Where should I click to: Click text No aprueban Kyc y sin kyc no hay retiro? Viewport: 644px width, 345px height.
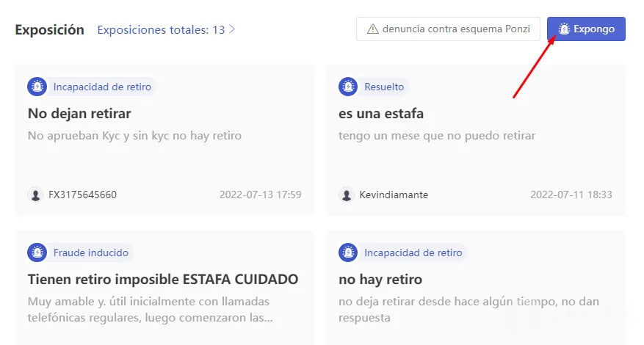pyautogui.click(x=134, y=136)
